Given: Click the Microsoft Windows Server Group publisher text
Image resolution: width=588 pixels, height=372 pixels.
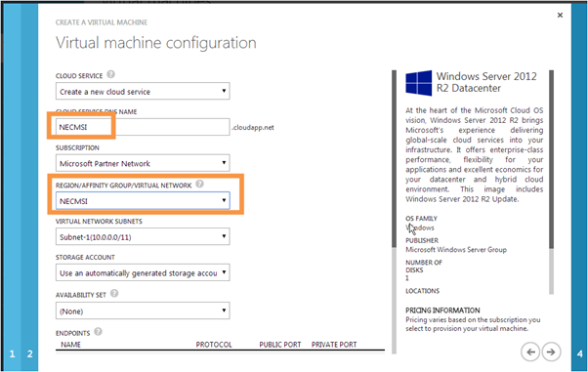Looking at the screenshot, I should [456, 249].
